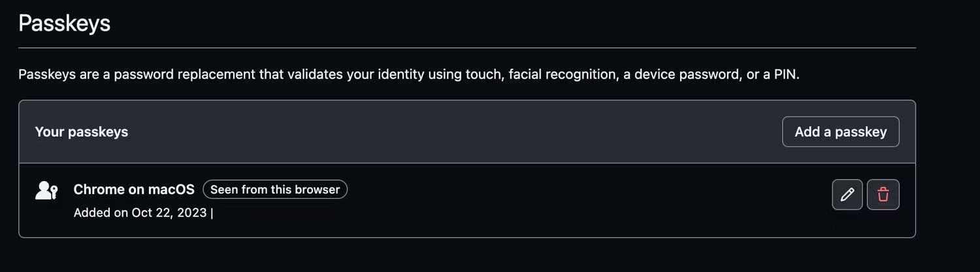
Task: Select the Chrome on macOS passkey name
Action: click(x=134, y=190)
